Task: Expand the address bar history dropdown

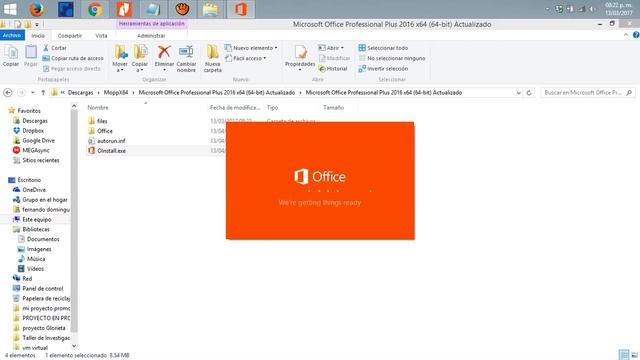Action: click(518, 93)
